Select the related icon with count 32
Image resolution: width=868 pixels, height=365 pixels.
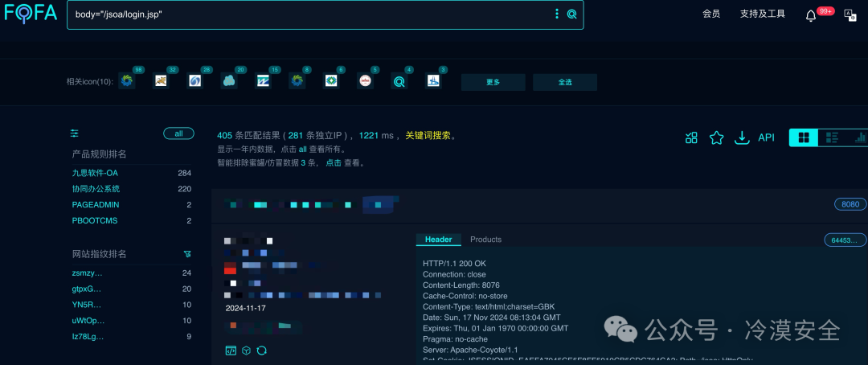pyautogui.click(x=161, y=81)
